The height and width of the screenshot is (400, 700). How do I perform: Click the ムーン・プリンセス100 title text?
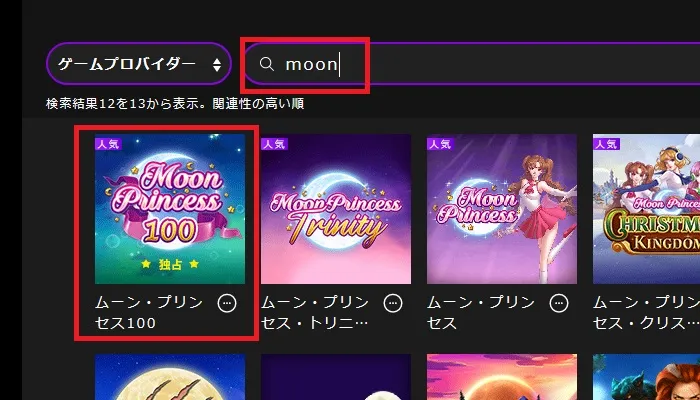pyautogui.click(x=149, y=312)
